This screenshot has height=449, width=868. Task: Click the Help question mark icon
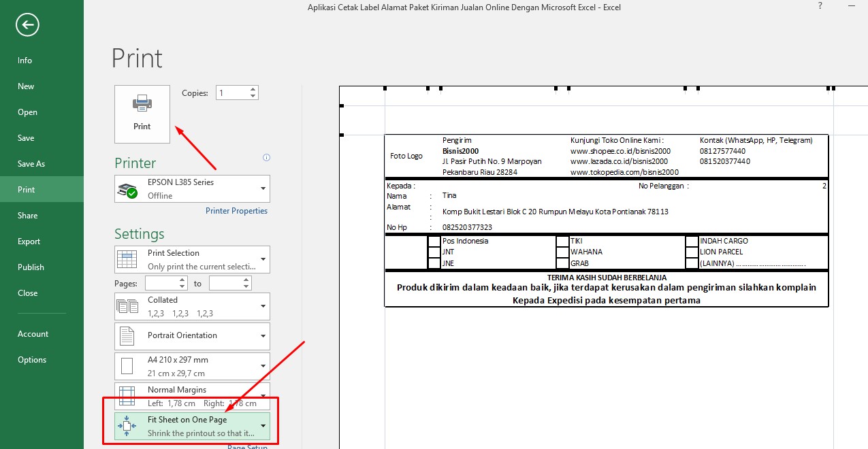[820, 6]
